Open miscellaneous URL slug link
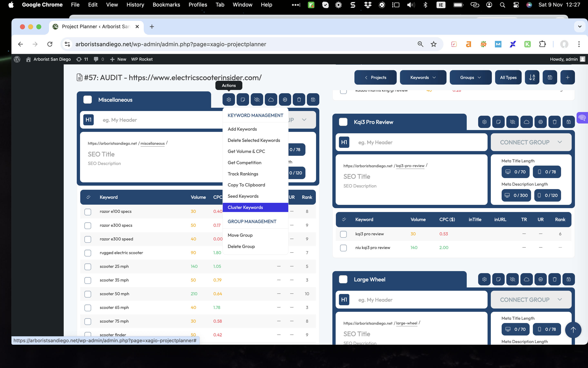The width and height of the screenshot is (588, 368). click(x=152, y=143)
